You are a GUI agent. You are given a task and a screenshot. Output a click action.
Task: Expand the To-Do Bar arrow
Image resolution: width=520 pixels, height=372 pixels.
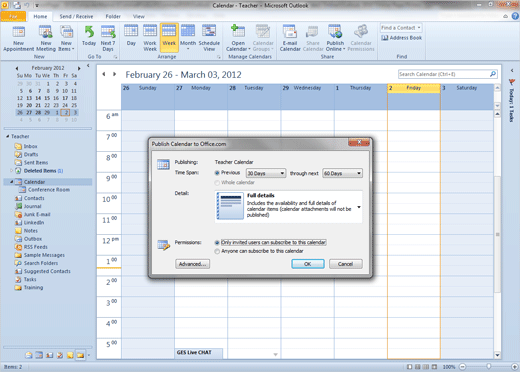click(x=512, y=70)
